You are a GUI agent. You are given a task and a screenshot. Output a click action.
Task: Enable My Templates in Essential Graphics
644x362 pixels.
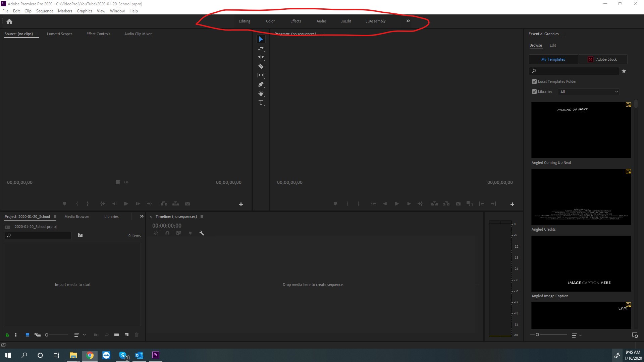553,59
